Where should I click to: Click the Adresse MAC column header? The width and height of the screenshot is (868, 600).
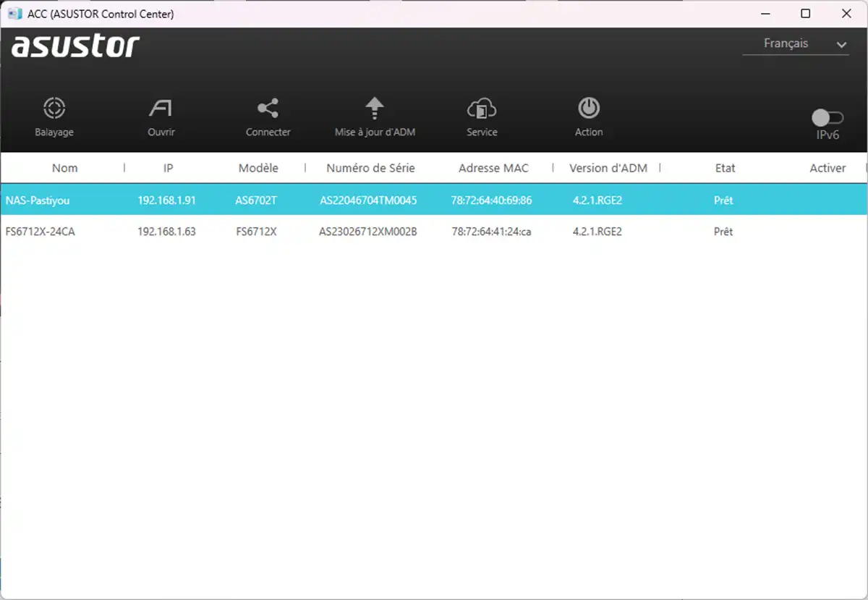click(493, 167)
